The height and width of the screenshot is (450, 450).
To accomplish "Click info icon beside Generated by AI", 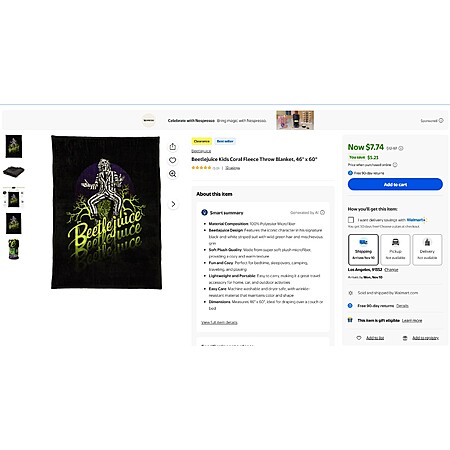I will coord(322,213).
